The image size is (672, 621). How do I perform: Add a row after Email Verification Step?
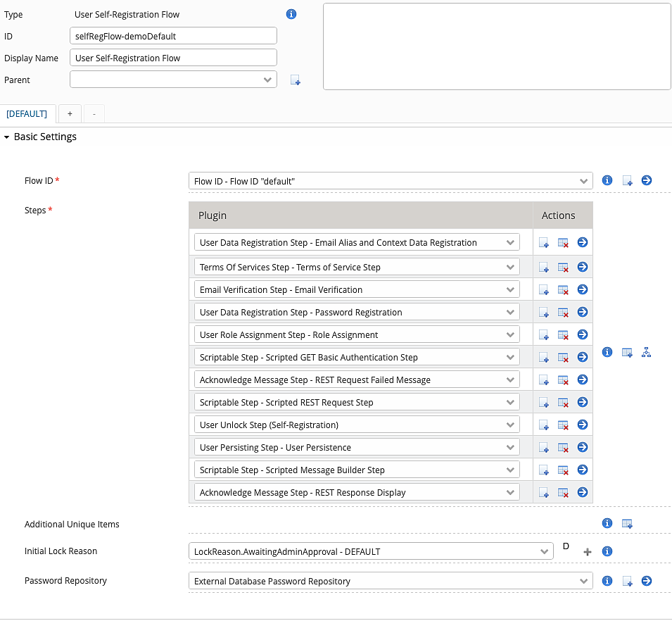544,290
